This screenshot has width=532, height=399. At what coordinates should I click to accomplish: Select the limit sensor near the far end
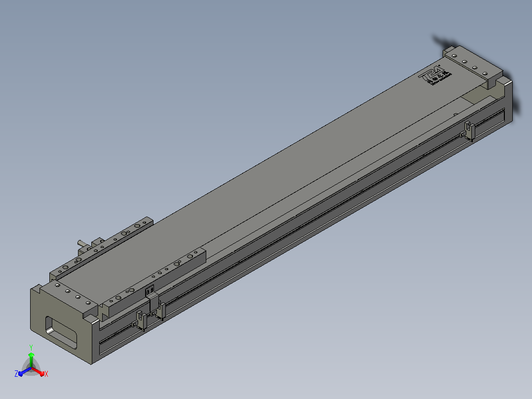[x=468, y=131]
